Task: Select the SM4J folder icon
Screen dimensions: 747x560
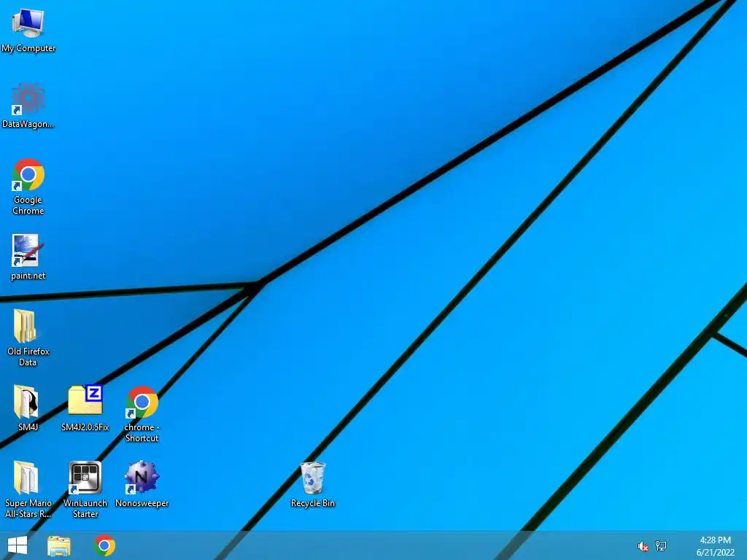Action: (x=28, y=408)
